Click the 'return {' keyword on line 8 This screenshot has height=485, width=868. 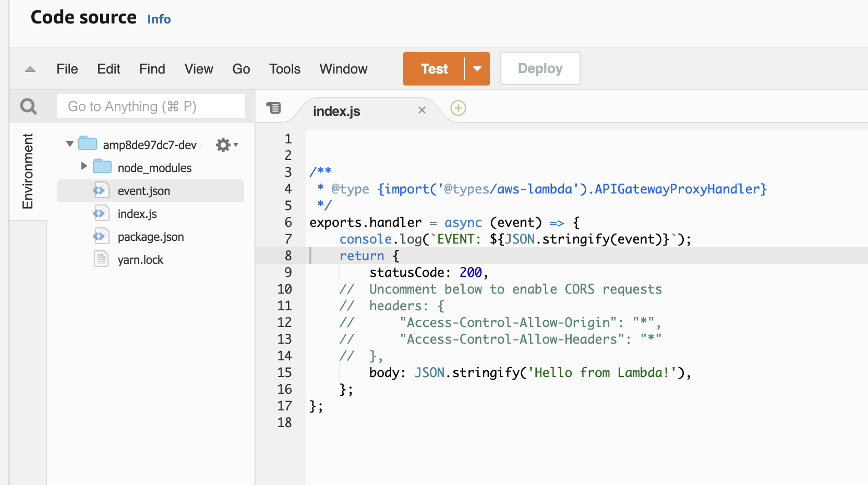pyautogui.click(x=369, y=256)
